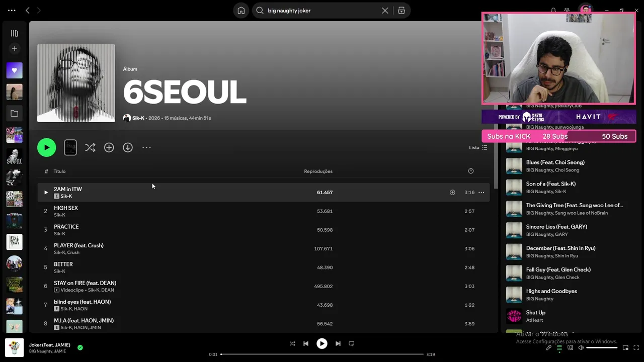The width and height of the screenshot is (644, 362).
Task: Show friend activity icon near the bell
Action: click(567, 11)
